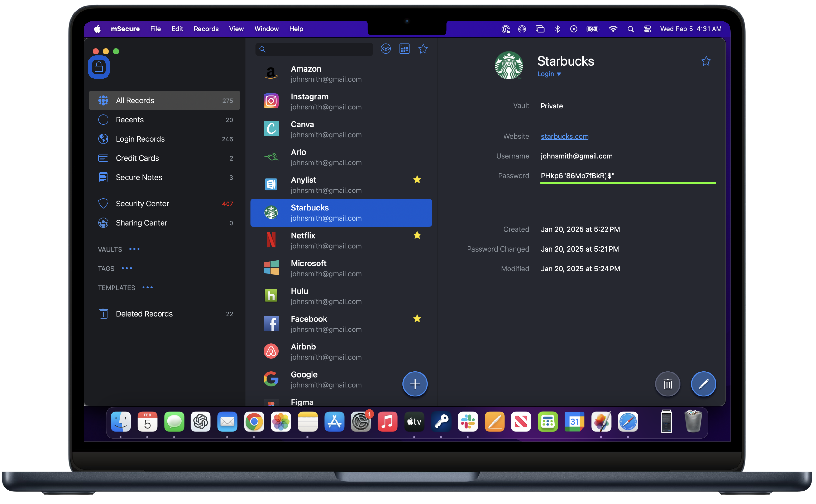This screenshot has height=504, width=816.
Task: Open the Security Center shield item
Action: pyautogui.click(x=142, y=204)
